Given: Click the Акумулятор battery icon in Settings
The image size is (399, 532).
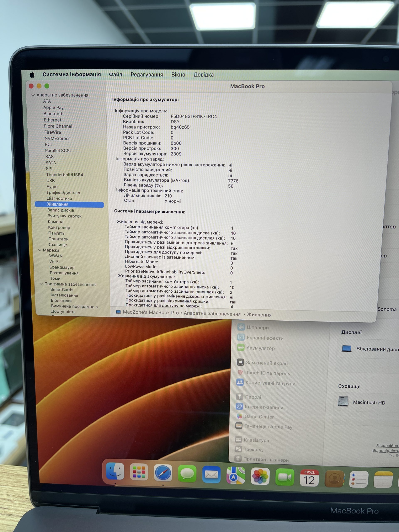Looking at the screenshot, I should [240, 347].
